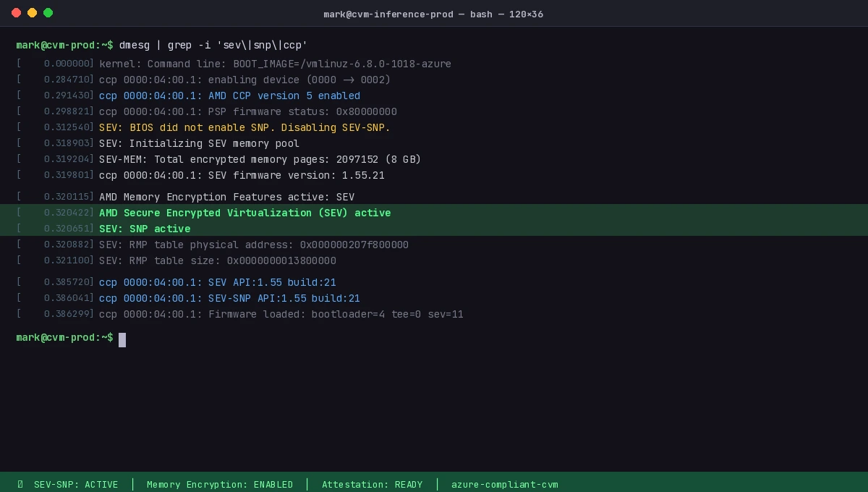Click the divider after SEV-SNP status
The image size is (868, 492).
click(132, 485)
